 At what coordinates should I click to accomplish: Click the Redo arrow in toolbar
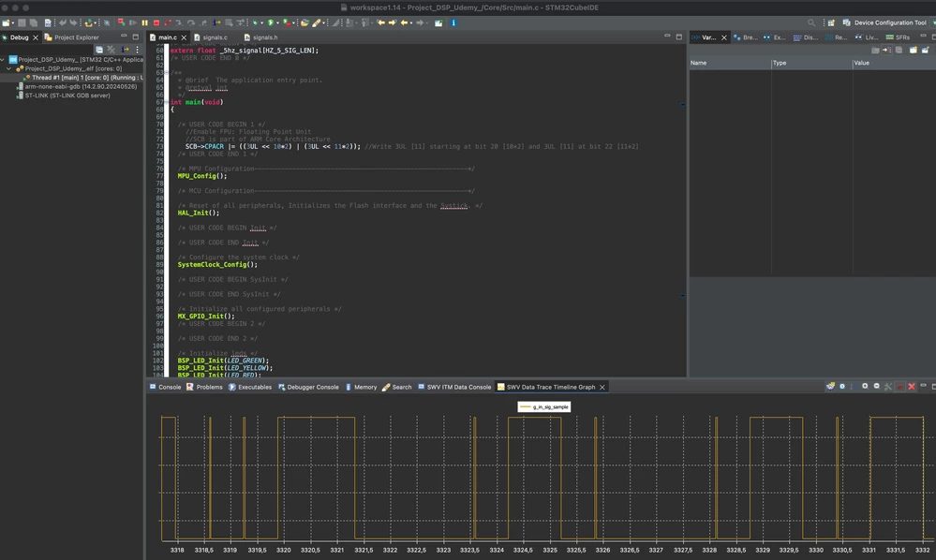point(73,22)
